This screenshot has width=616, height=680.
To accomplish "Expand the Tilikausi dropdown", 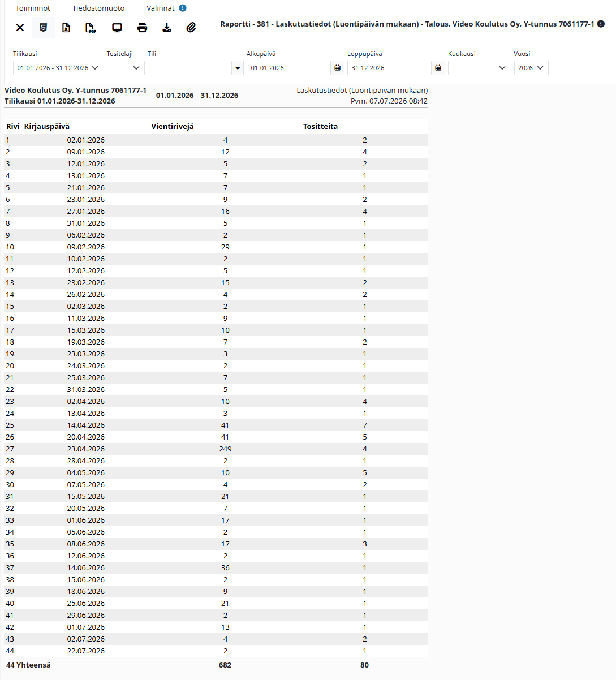I will click(x=58, y=68).
